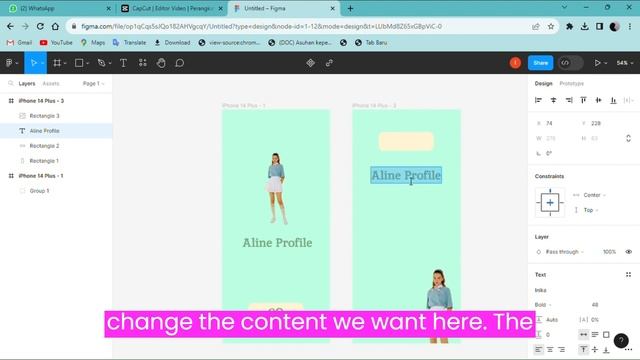Open the Gmail bookmark
Viewport: 640px width, 360px height.
pos(19,42)
